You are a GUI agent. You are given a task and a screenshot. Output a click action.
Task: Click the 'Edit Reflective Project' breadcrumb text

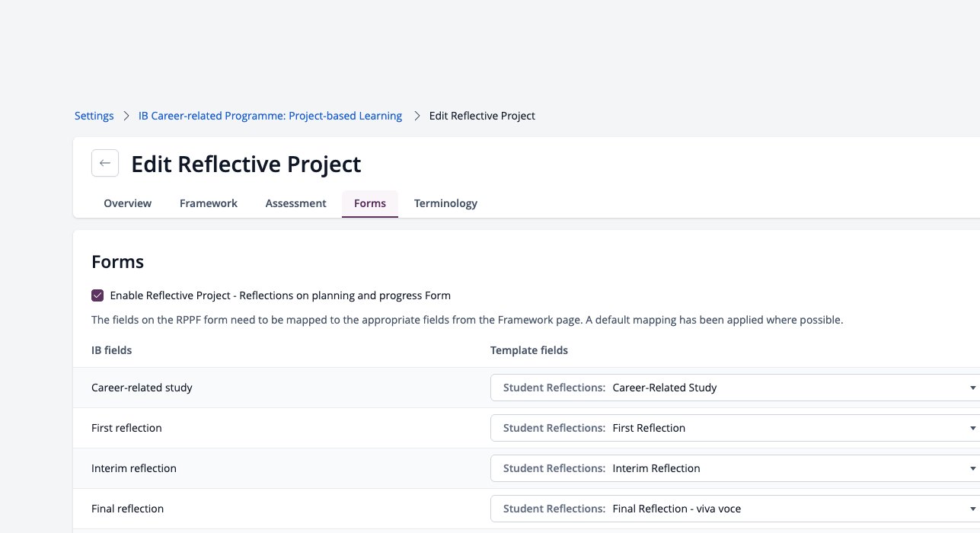click(x=482, y=116)
